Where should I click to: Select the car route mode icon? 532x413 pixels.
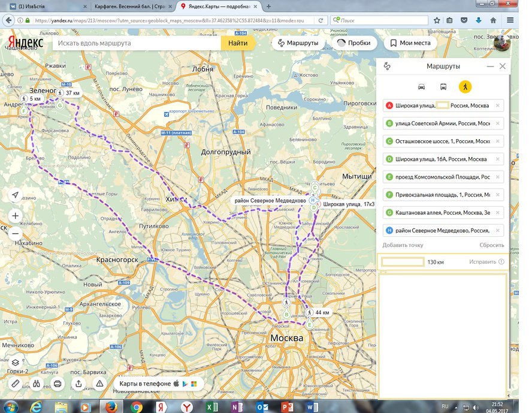click(421, 87)
